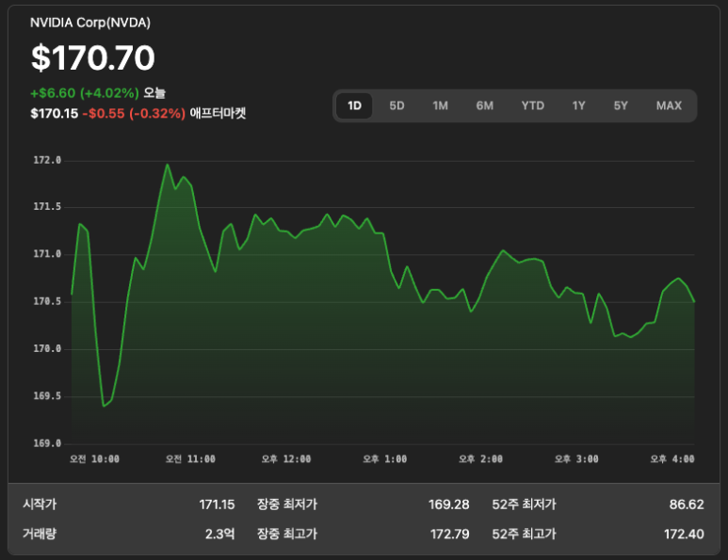The height and width of the screenshot is (560, 728).
Task: Switch to YTD chart view
Action: tap(532, 105)
